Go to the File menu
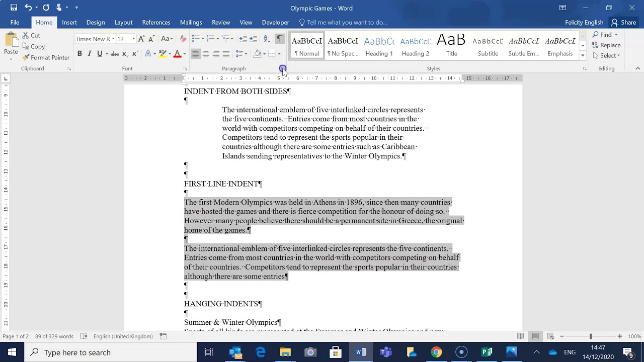Image resolution: width=644 pixels, height=362 pixels. click(15, 22)
